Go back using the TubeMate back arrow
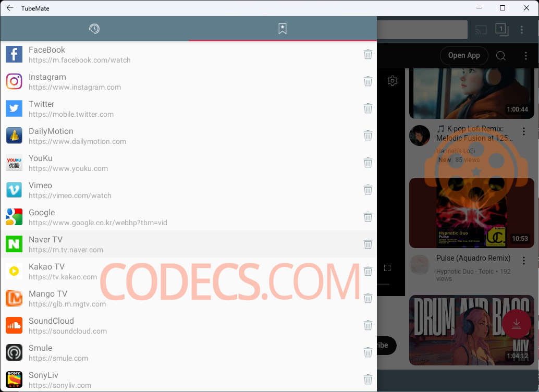 [10, 8]
